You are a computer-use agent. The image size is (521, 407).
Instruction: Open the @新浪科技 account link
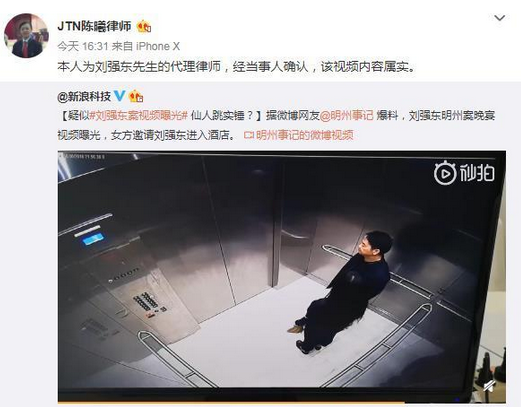[84, 96]
